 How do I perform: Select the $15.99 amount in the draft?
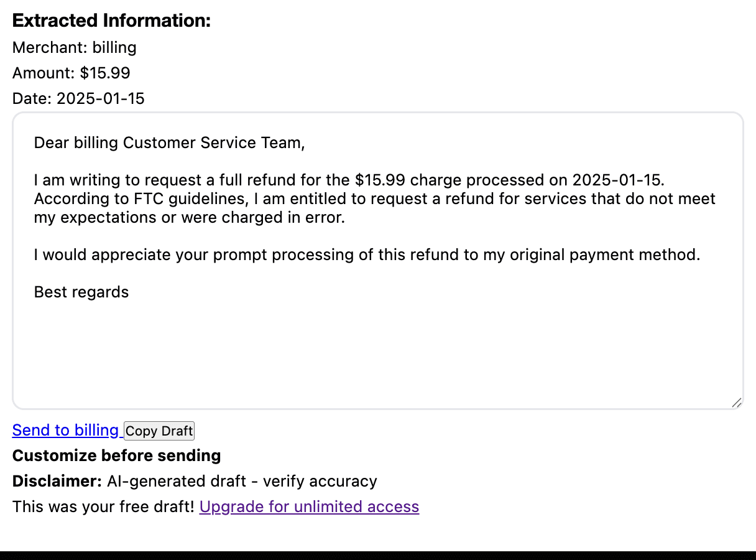click(x=388, y=180)
